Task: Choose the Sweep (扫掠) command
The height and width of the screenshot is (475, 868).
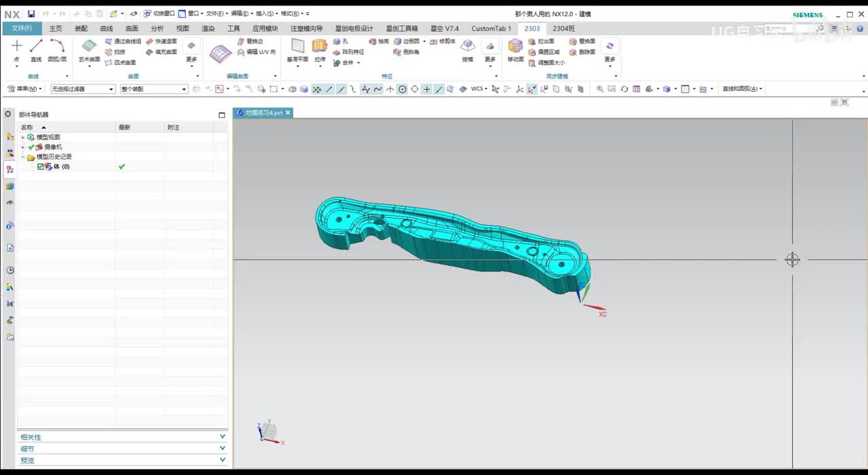Action: tap(115, 52)
